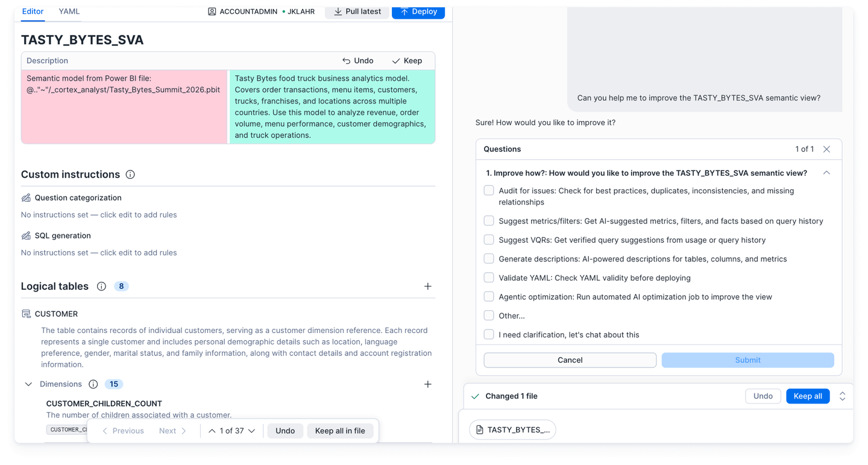Screen dimensions: 868x465
Task: Collapse the Improve how question
Action: [x=826, y=173]
